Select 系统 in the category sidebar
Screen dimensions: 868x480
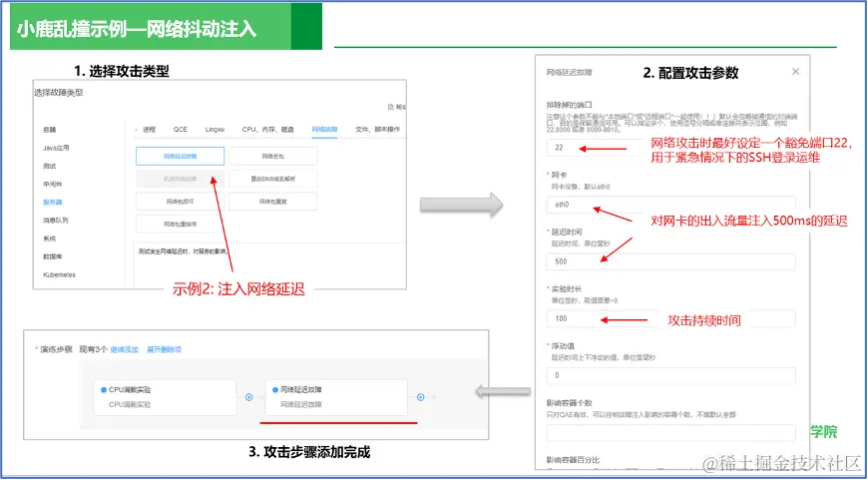pos(50,239)
